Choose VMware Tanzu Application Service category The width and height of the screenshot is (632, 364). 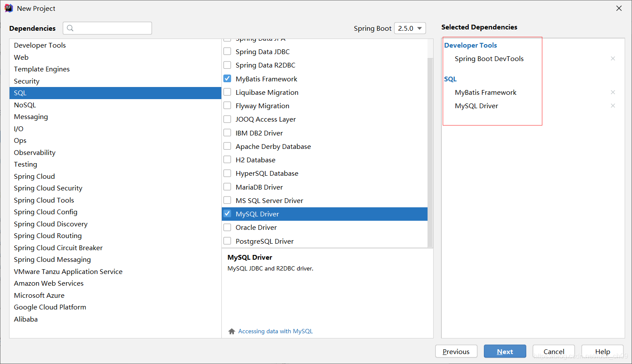point(115,271)
